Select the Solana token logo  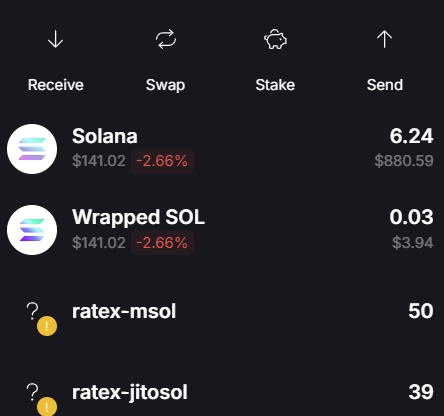32,149
